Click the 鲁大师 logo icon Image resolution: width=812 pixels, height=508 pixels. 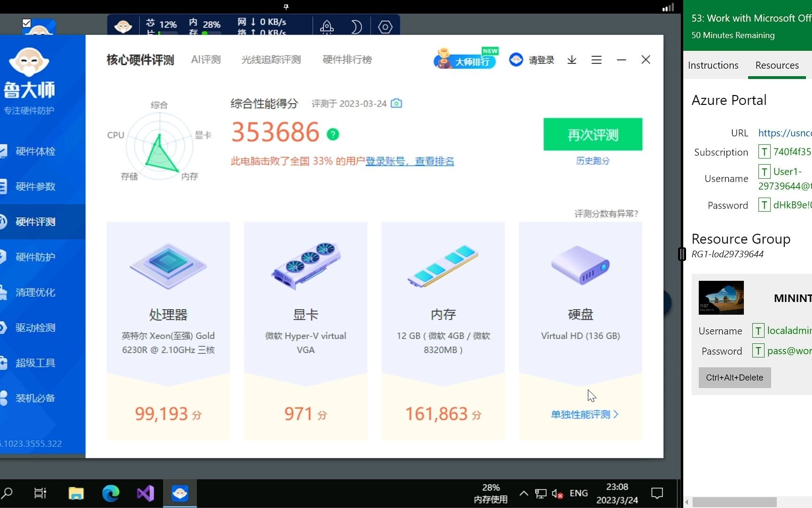[x=29, y=62]
